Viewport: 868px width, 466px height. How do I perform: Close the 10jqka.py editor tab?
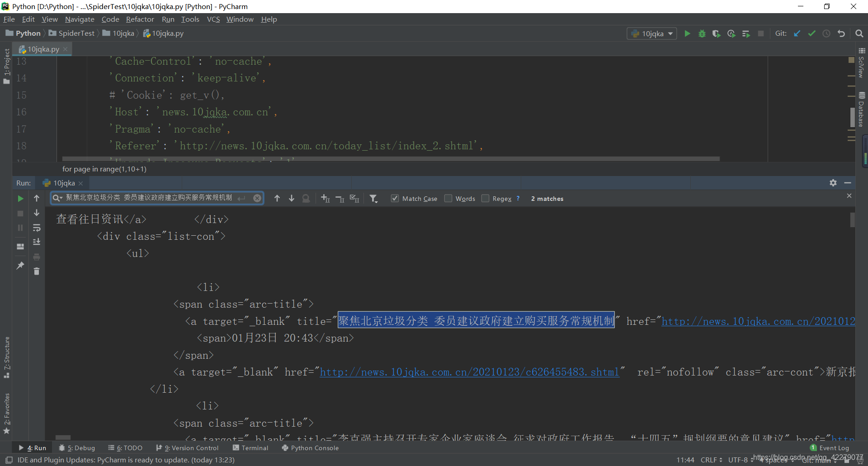[65, 49]
